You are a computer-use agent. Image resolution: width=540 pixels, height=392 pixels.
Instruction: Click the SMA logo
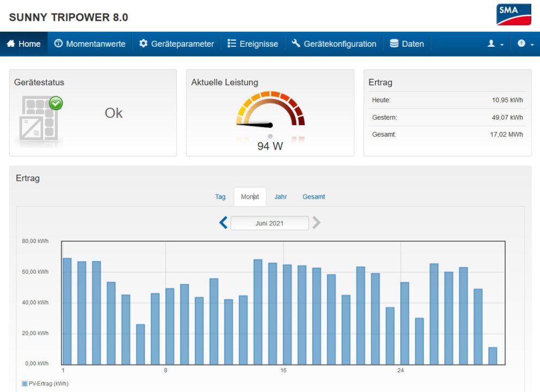(513, 15)
